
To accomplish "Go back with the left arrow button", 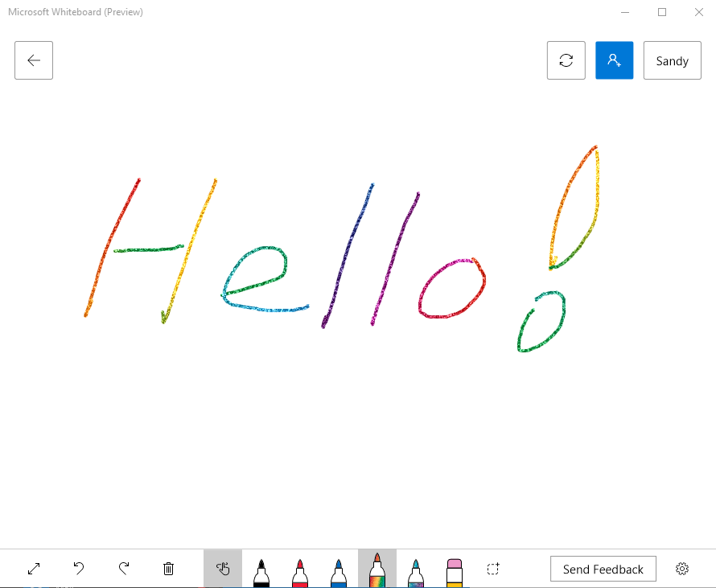I will (34, 60).
